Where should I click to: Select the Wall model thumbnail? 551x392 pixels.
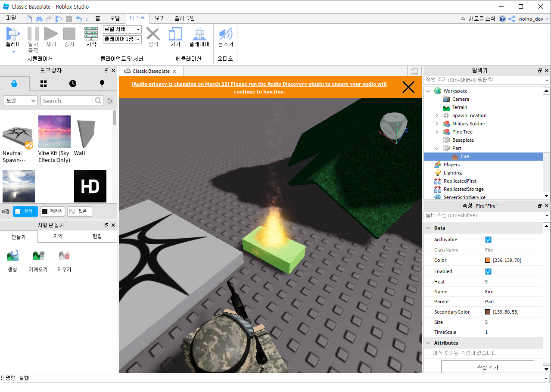point(85,134)
